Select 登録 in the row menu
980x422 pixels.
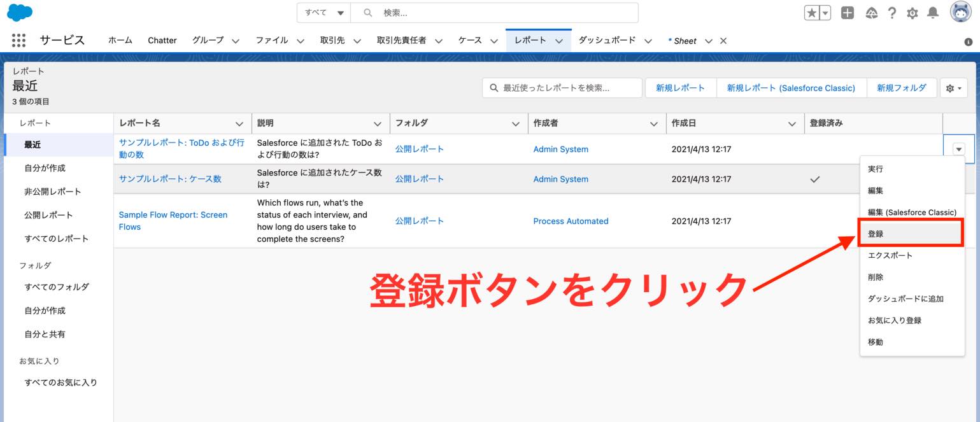pos(912,234)
